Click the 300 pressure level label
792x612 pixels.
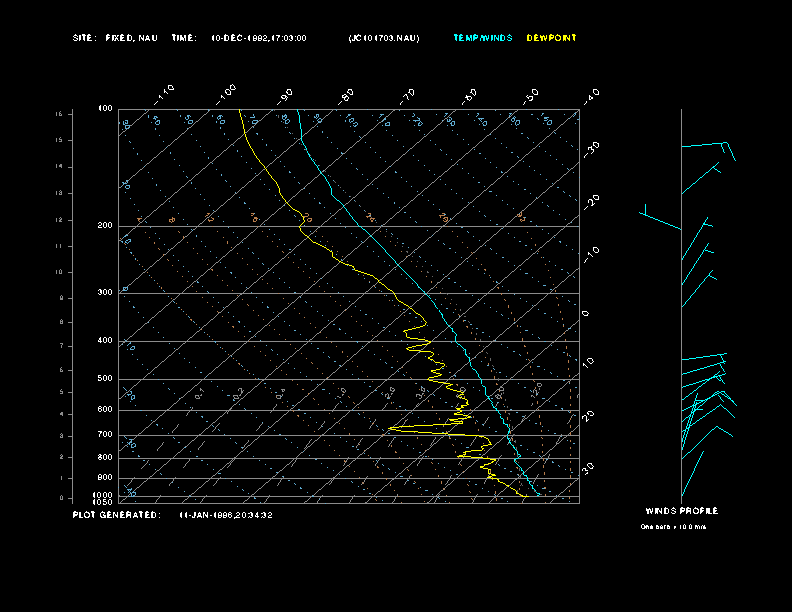(105, 293)
